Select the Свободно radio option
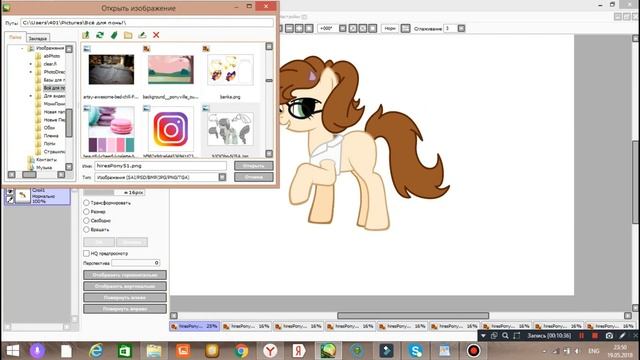This screenshot has width=640, height=360. click(86, 220)
